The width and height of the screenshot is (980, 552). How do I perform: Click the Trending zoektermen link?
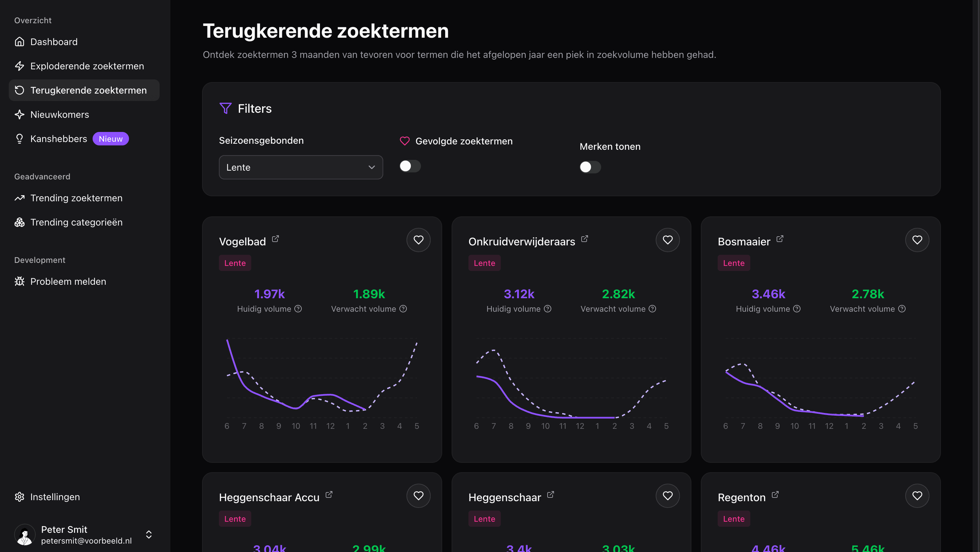click(76, 198)
